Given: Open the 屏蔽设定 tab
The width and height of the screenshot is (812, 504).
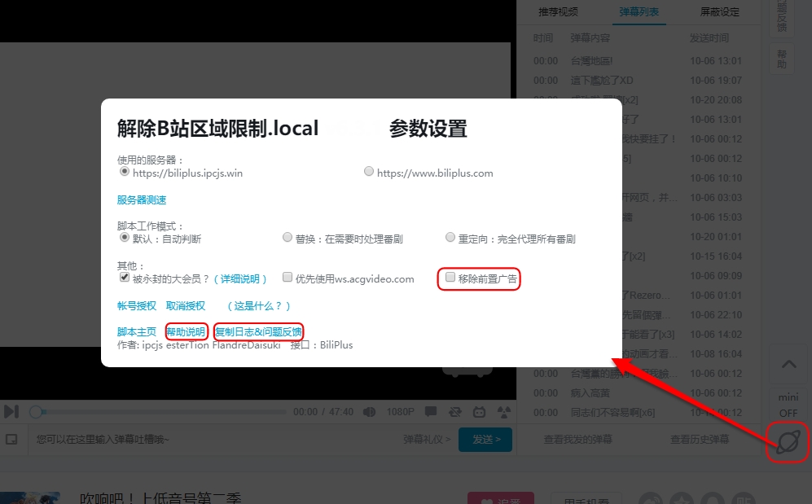Looking at the screenshot, I should [720, 12].
